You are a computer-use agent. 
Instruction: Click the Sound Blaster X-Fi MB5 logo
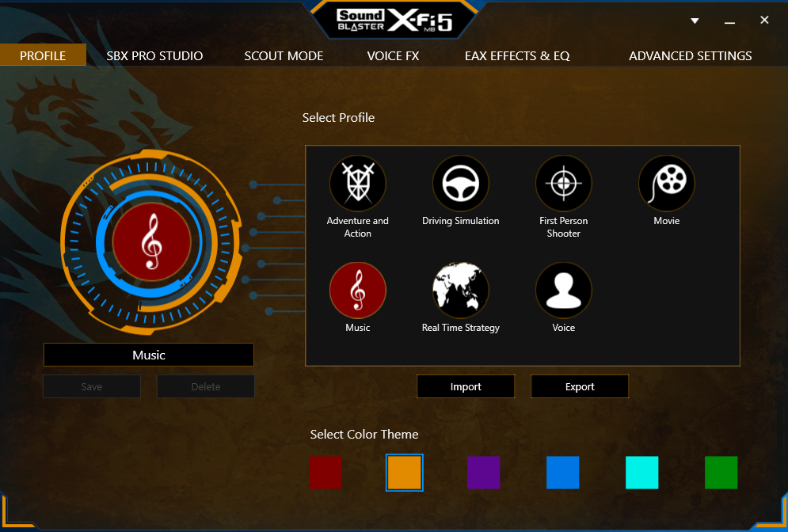click(394, 21)
